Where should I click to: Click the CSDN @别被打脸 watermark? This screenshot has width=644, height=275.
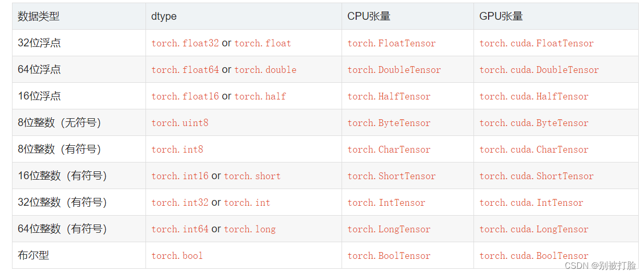pyautogui.click(x=600, y=266)
